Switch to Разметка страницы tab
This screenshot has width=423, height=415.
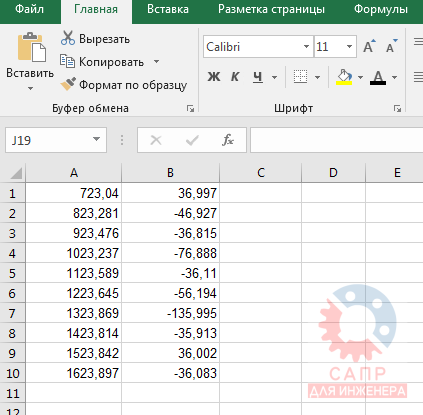pyautogui.click(x=271, y=9)
